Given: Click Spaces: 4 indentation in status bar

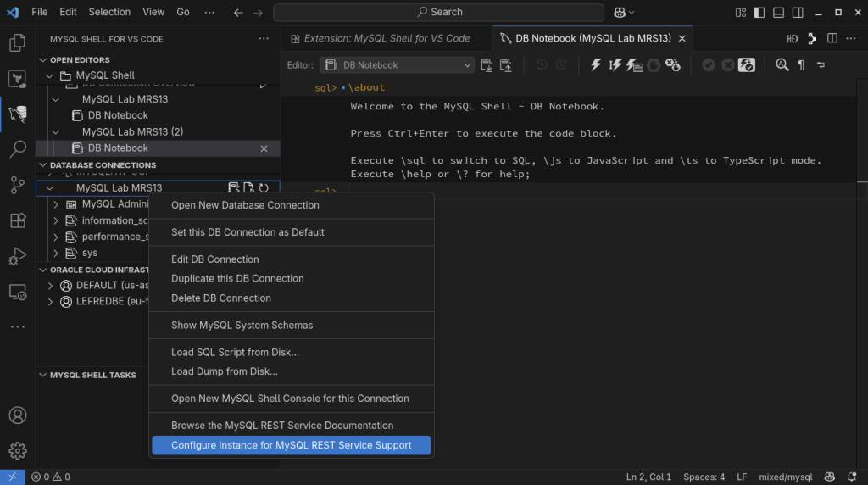Looking at the screenshot, I should pos(704,477).
